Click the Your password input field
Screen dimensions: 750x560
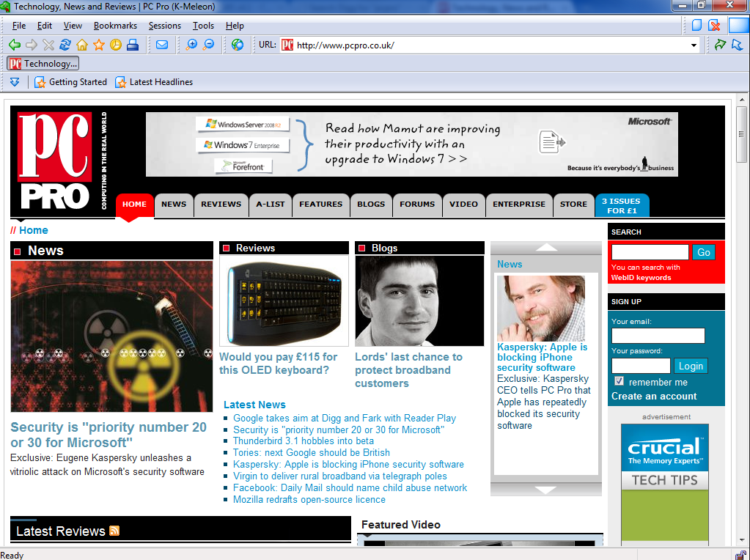641,366
